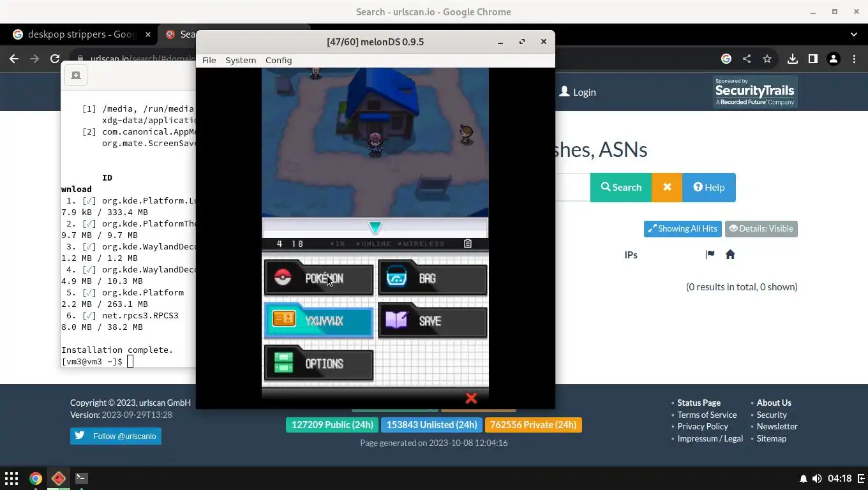Screen dimensions: 868x490
Task: Toggle the Chrome side panel icon
Action: pos(812,59)
